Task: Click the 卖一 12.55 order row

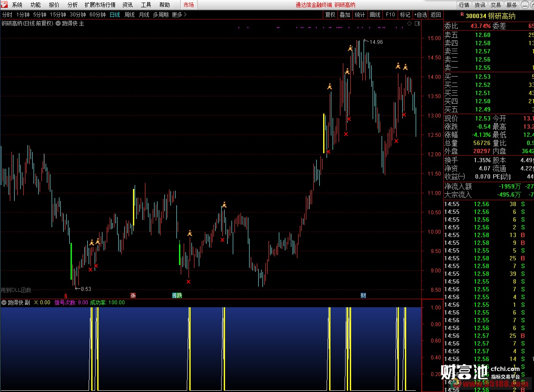Action: coord(488,68)
